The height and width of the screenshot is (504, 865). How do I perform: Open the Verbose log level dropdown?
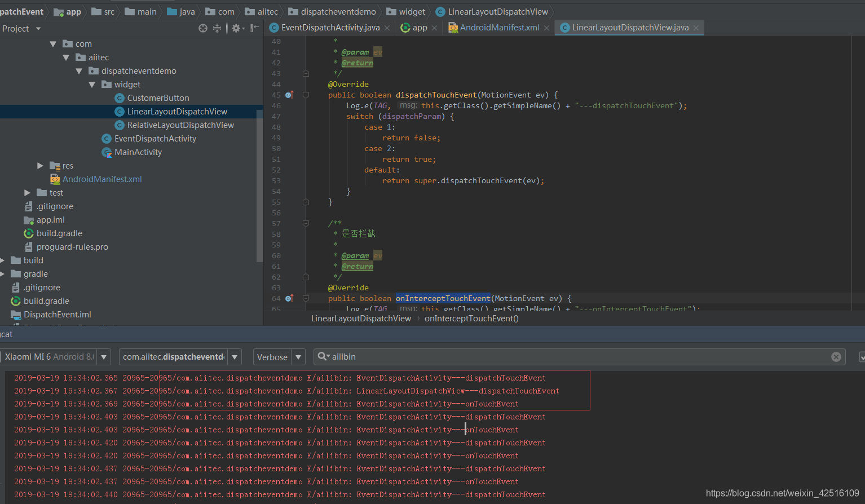tap(299, 357)
